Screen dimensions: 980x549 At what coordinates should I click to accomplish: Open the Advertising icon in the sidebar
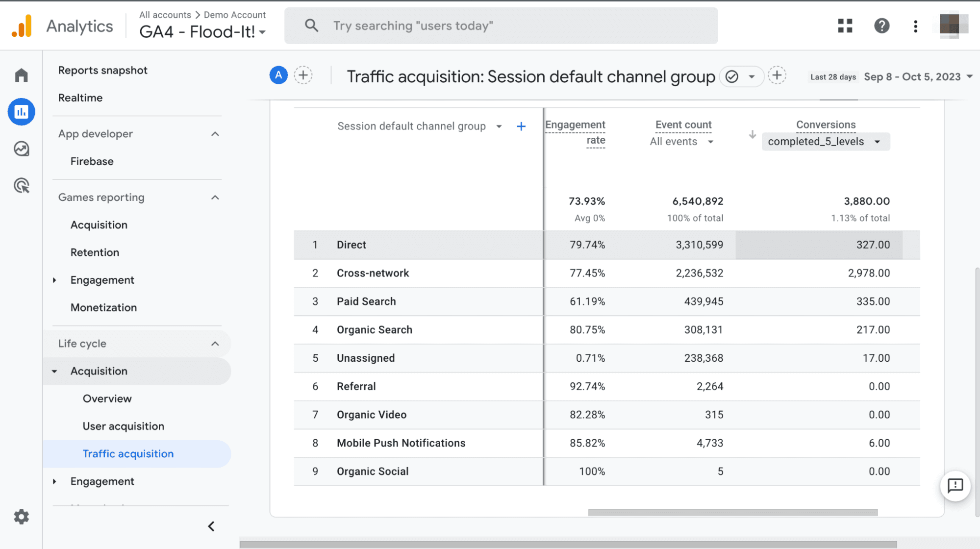(21, 186)
